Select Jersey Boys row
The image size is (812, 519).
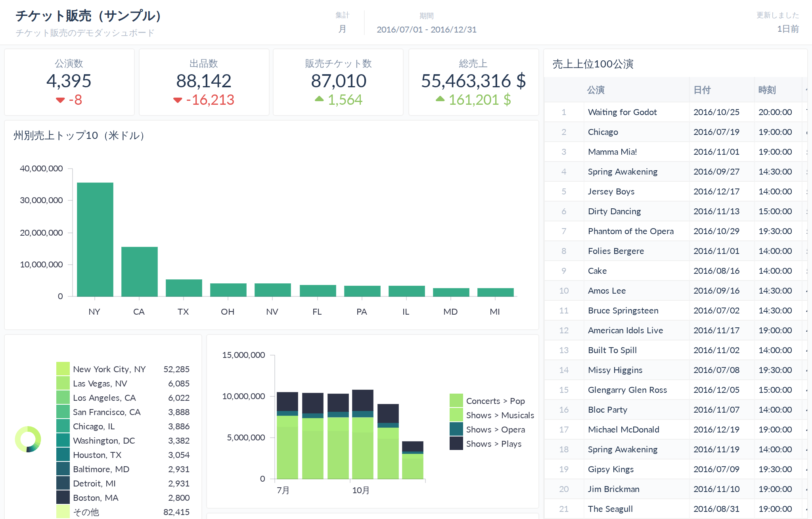pyautogui.click(x=676, y=191)
